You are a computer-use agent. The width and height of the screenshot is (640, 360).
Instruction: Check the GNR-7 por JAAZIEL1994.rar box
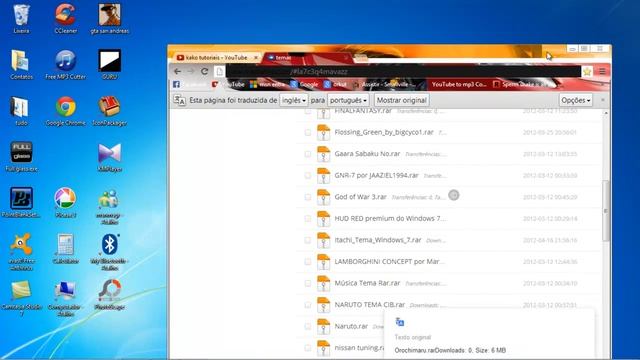tap(308, 176)
